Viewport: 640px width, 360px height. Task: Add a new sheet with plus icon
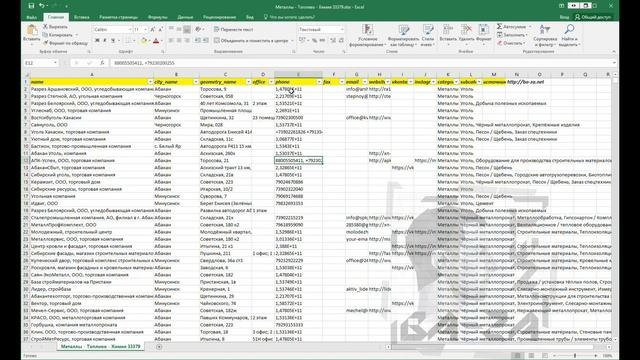point(159,347)
